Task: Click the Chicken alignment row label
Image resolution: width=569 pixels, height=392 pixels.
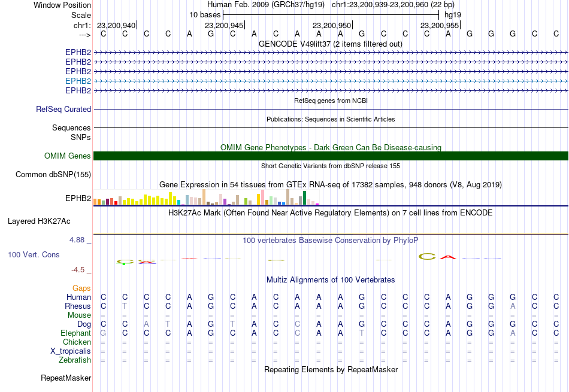Action: pos(77,342)
